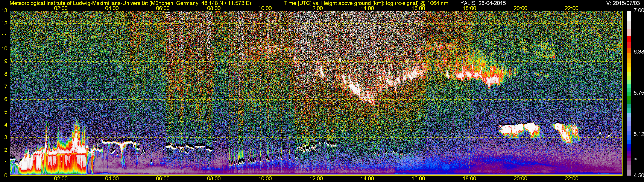Click the 8. km height axis label
The width and height of the screenshot is (644, 182).
click(x=6, y=74)
